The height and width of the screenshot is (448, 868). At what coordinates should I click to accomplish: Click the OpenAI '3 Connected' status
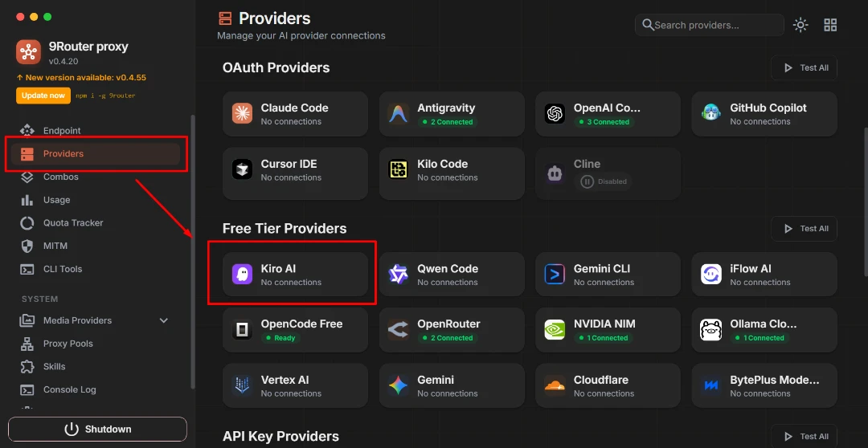point(604,122)
